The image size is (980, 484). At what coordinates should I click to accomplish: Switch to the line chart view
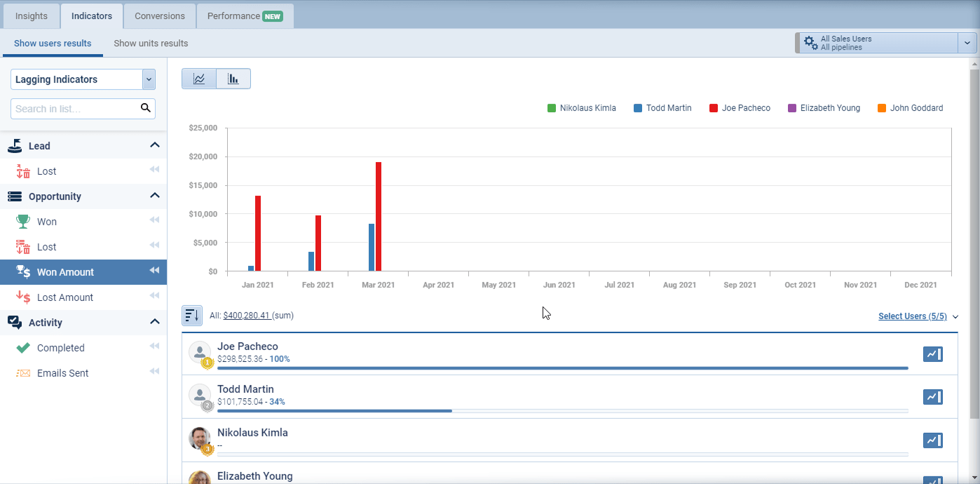point(199,79)
